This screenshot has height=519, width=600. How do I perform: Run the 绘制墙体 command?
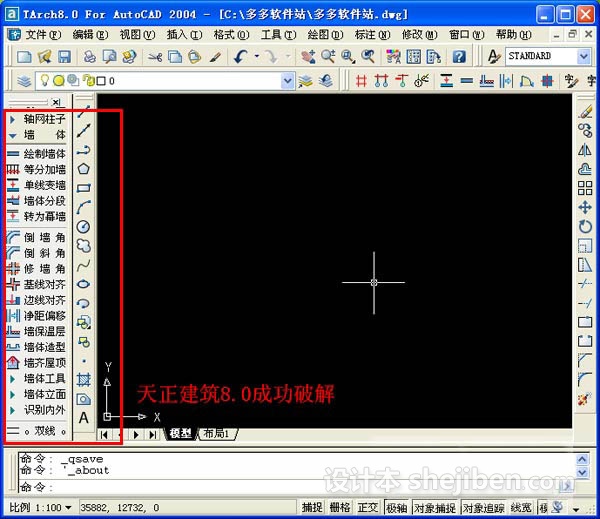(x=37, y=154)
